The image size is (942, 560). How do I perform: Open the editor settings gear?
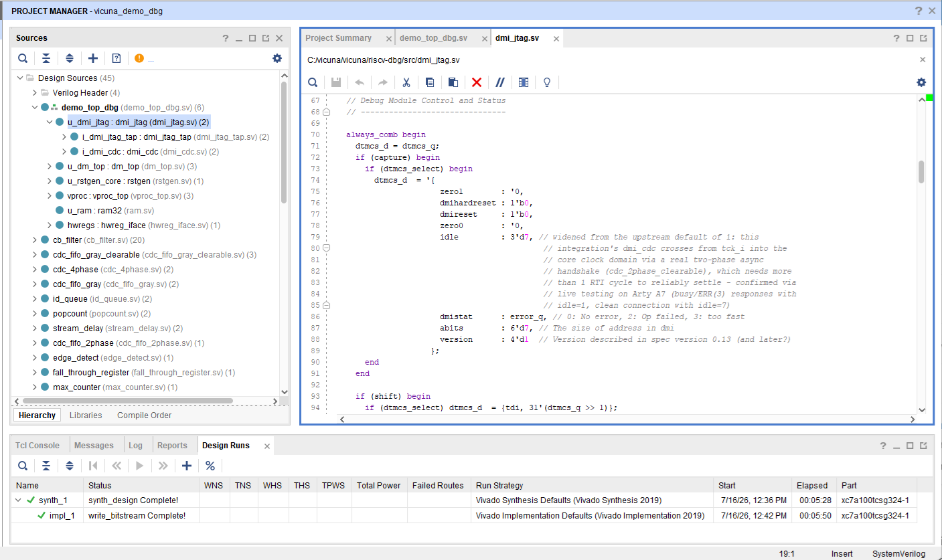point(921,82)
